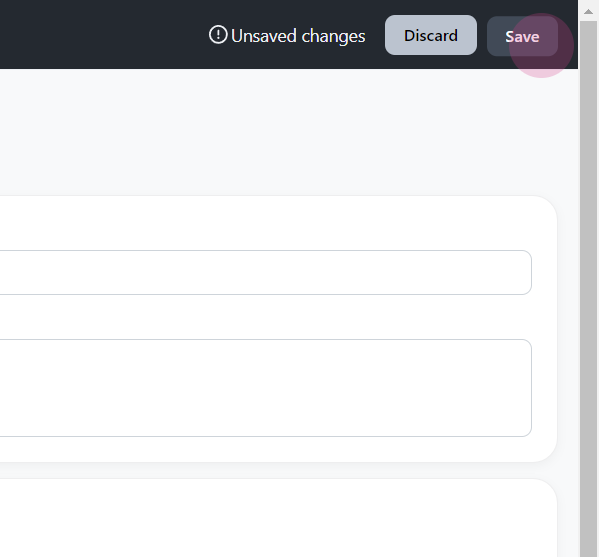Click gray margin right of the first card
The height and width of the screenshot is (557, 599).
568,329
